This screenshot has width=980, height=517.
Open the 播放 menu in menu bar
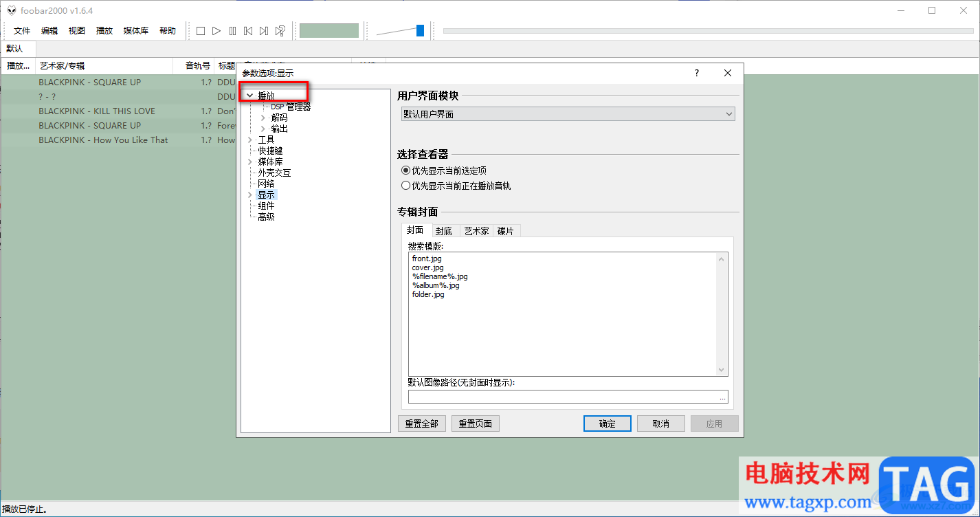[x=104, y=31]
